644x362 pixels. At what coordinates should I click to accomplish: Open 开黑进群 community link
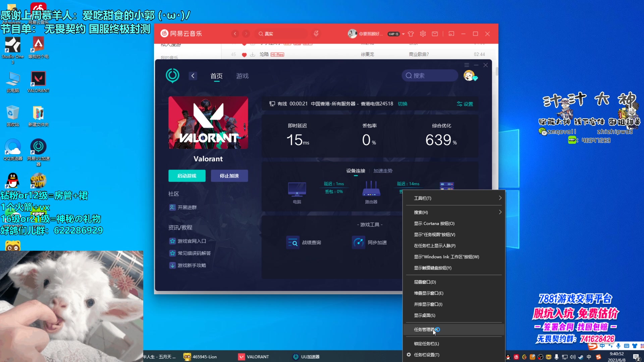point(183,207)
